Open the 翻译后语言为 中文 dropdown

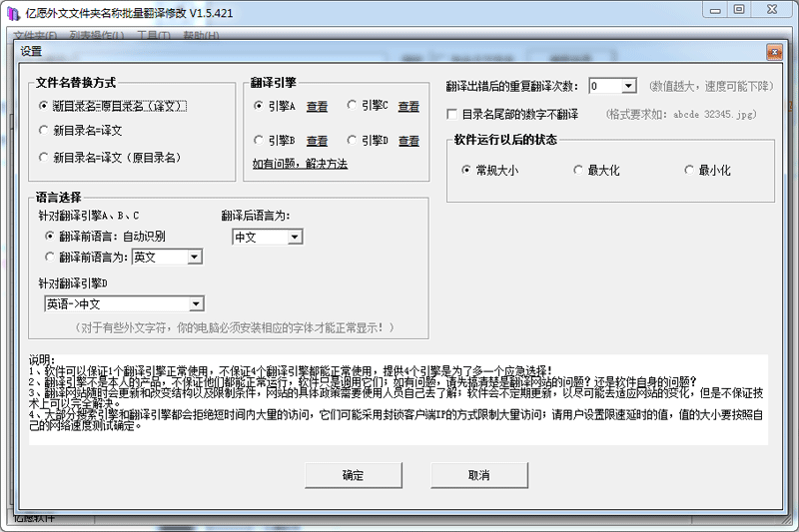(x=295, y=238)
